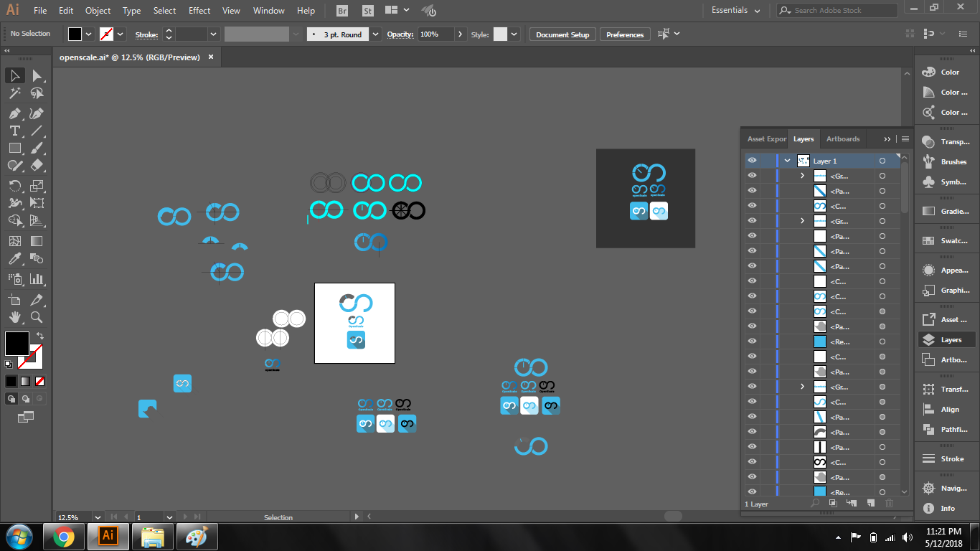Click the Stroke label link
This screenshot has height=551, width=980.
click(146, 34)
